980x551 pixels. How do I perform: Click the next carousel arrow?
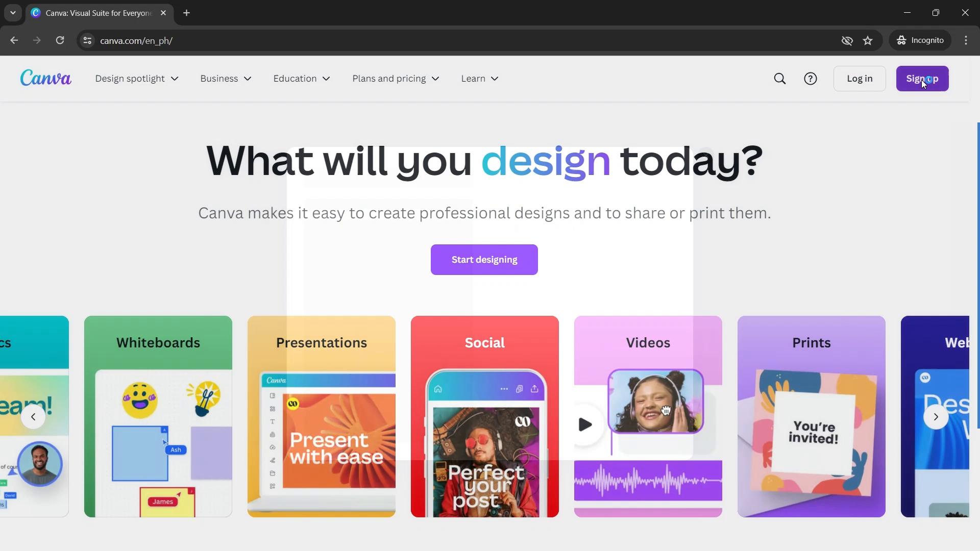coord(935,416)
